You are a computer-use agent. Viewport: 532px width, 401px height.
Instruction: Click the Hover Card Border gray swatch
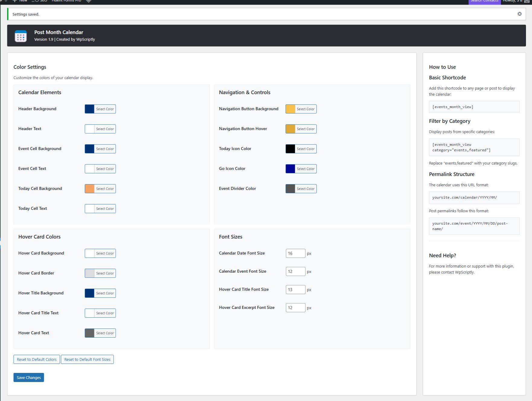(x=90, y=273)
